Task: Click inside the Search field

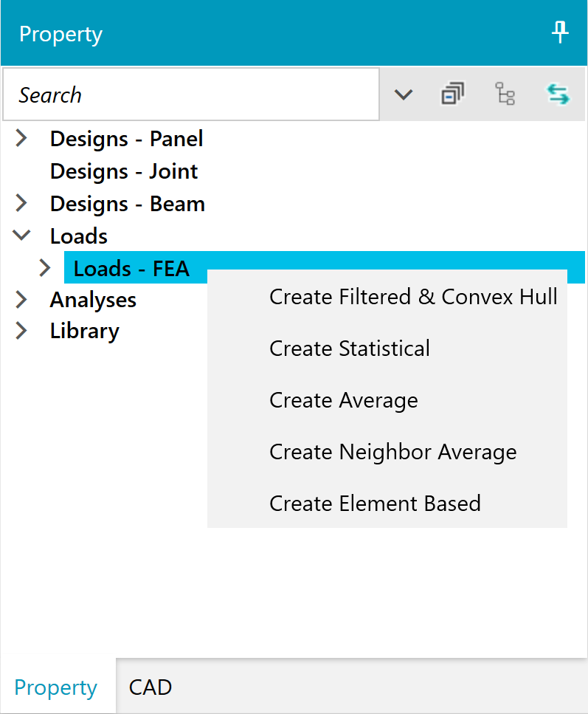Action: coord(191,95)
